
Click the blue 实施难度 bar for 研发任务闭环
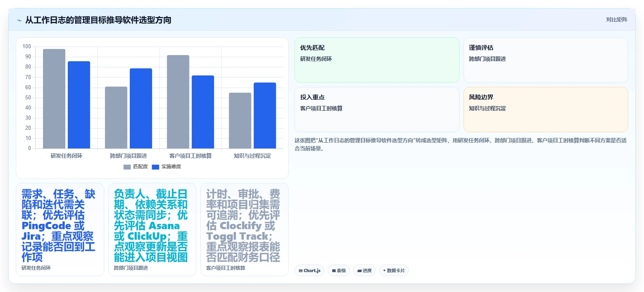(79, 105)
